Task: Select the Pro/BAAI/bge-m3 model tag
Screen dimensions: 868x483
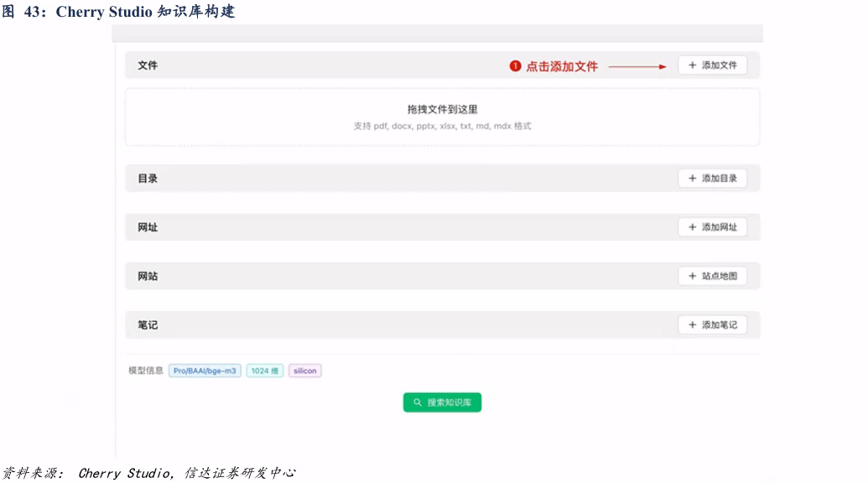Action: click(205, 371)
